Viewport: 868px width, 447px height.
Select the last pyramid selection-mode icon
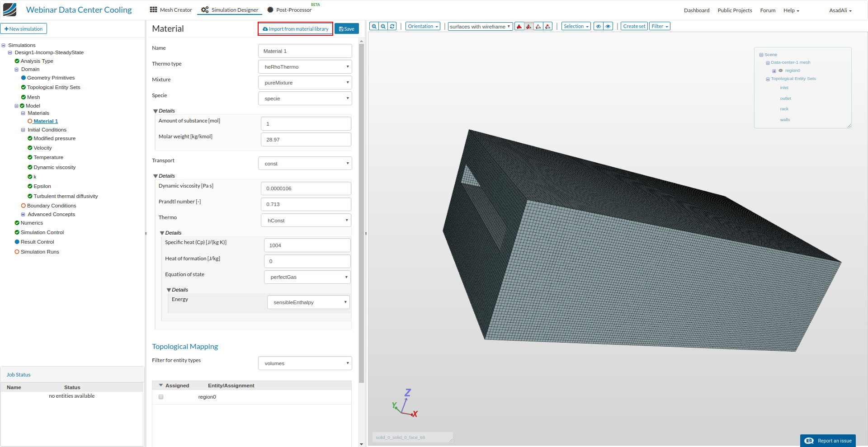click(547, 26)
